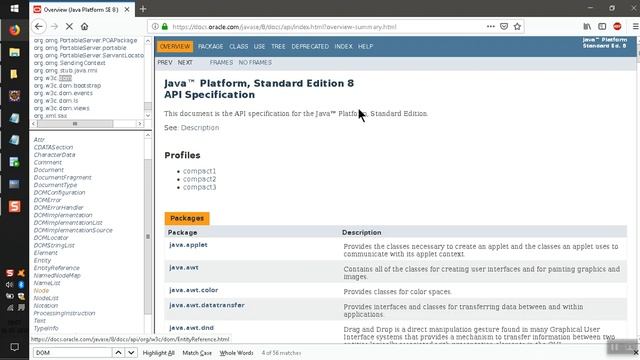Close the find bar
Viewport: 640px width, 360px height.
[x=636, y=352]
